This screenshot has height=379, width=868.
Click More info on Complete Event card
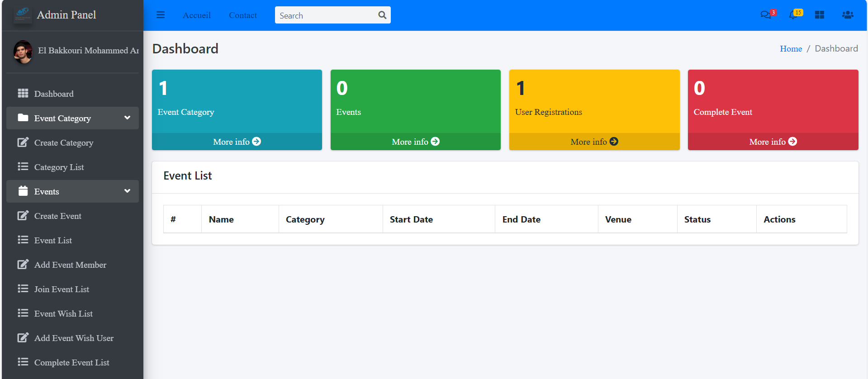pos(773,142)
